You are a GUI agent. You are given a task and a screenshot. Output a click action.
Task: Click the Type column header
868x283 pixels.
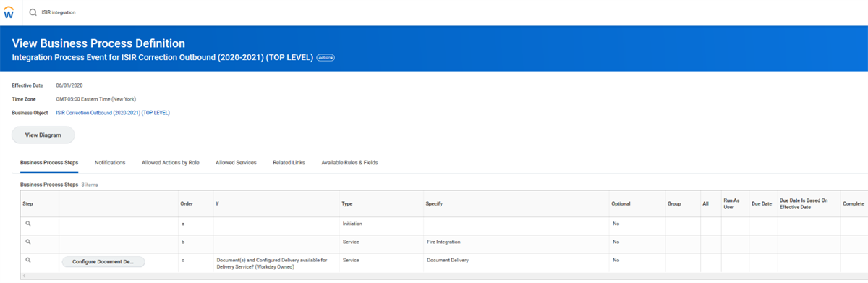tap(348, 204)
